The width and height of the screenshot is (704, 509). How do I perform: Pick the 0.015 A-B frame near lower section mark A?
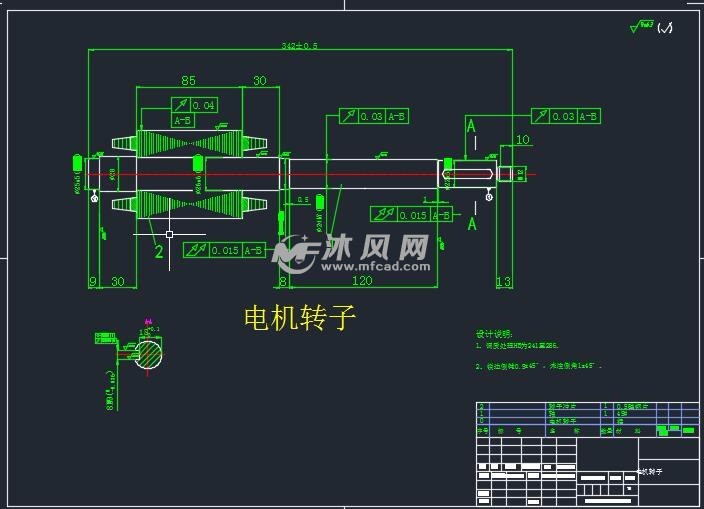[x=411, y=215]
